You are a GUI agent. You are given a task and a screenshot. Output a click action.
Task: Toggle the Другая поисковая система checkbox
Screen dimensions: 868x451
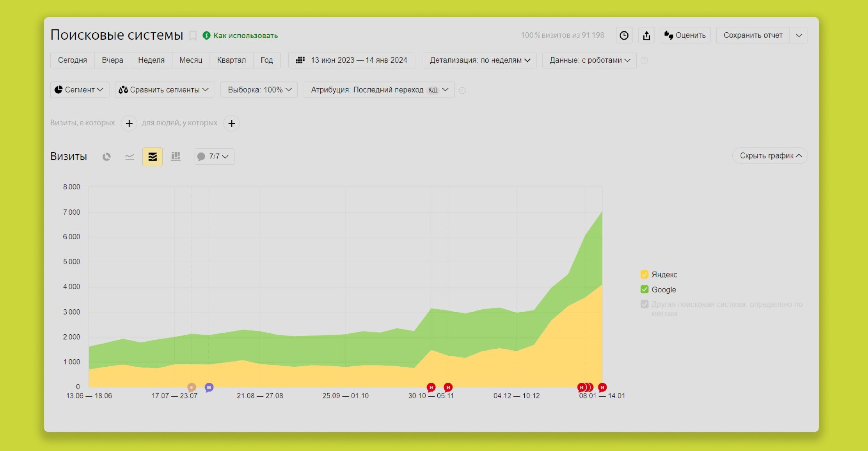[x=644, y=304]
